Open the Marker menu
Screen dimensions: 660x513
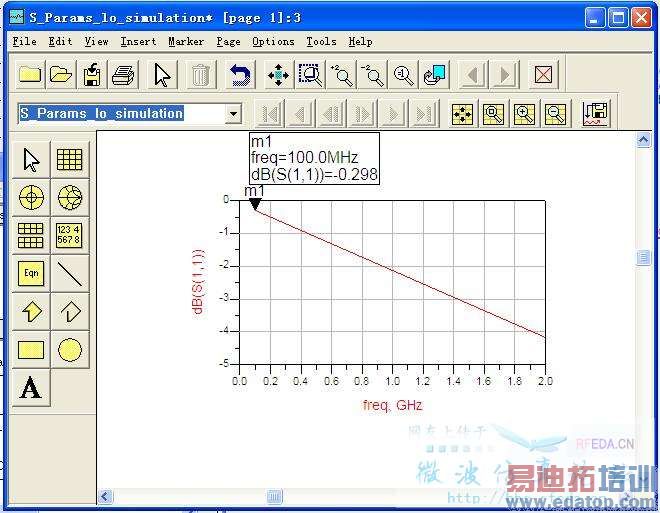point(186,42)
